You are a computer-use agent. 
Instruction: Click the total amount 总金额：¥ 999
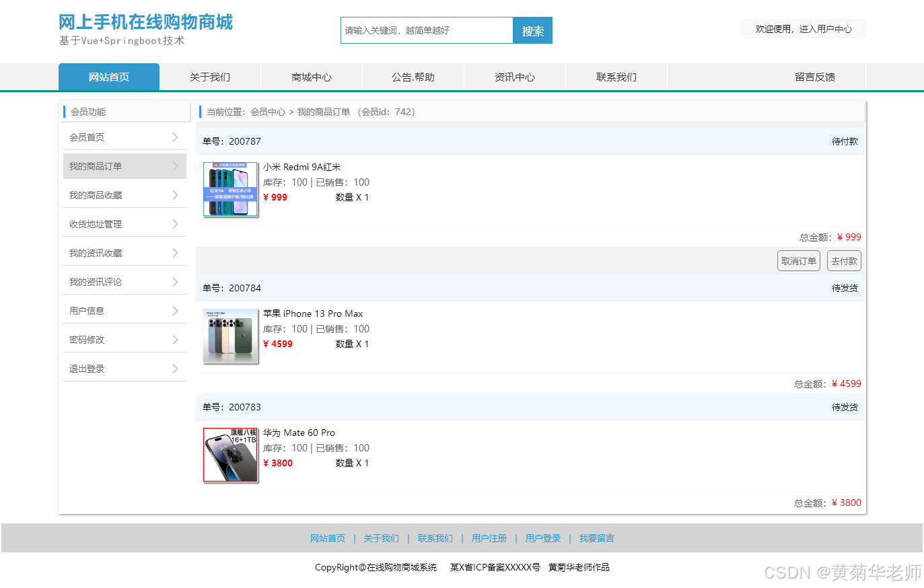click(x=830, y=237)
